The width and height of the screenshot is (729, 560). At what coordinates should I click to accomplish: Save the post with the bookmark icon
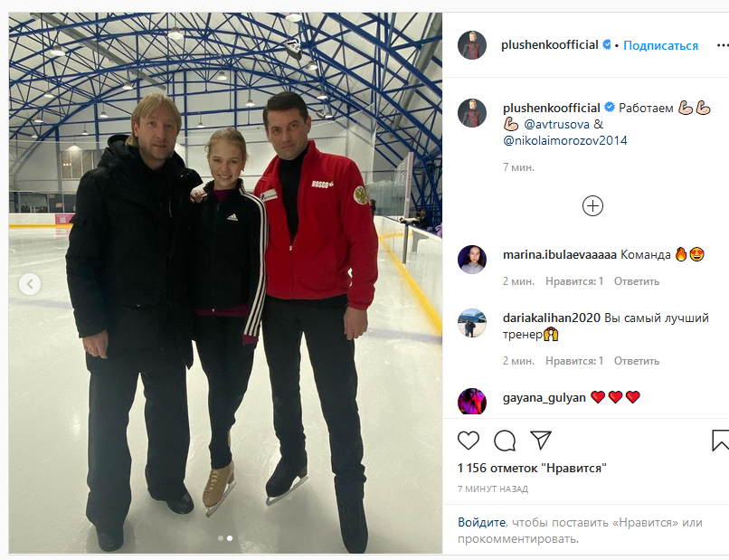[720, 441]
